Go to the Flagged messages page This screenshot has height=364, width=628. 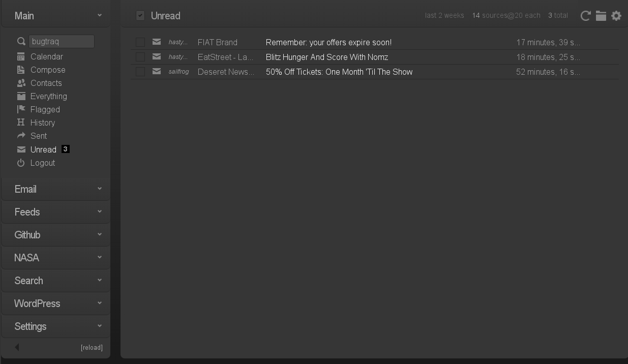[x=45, y=109]
